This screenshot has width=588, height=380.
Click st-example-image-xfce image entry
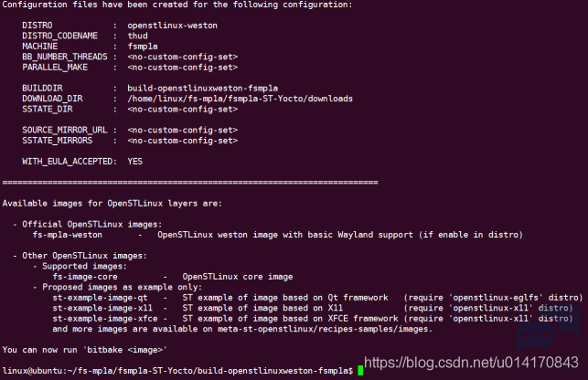click(x=105, y=319)
